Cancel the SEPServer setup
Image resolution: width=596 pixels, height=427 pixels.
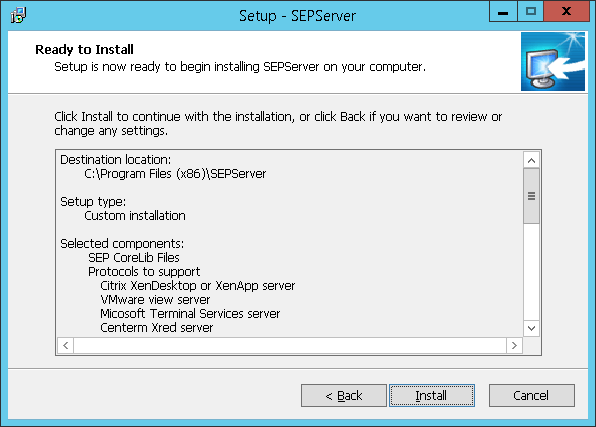pos(531,395)
